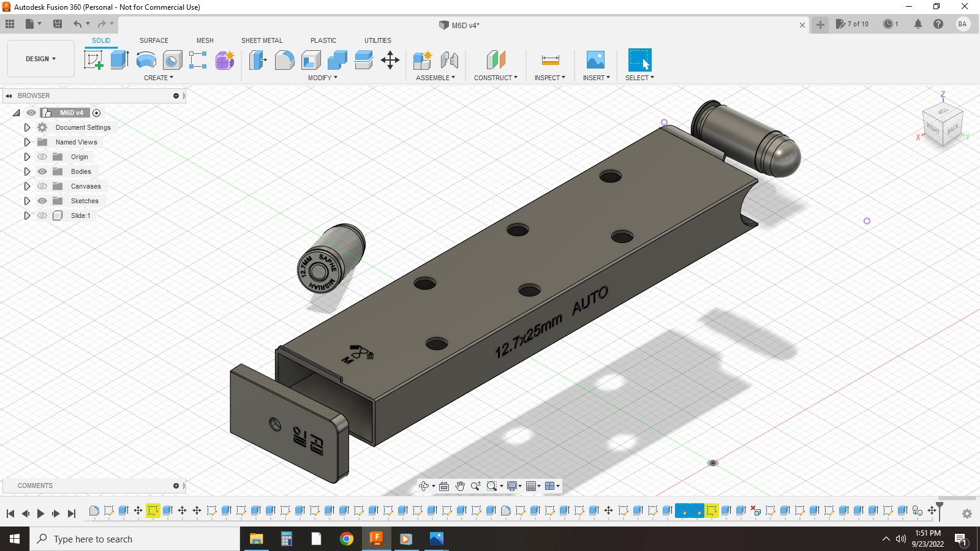Viewport: 980px width, 551px height.
Task: Go to the timeline start
Action: pyautogui.click(x=10, y=514)
